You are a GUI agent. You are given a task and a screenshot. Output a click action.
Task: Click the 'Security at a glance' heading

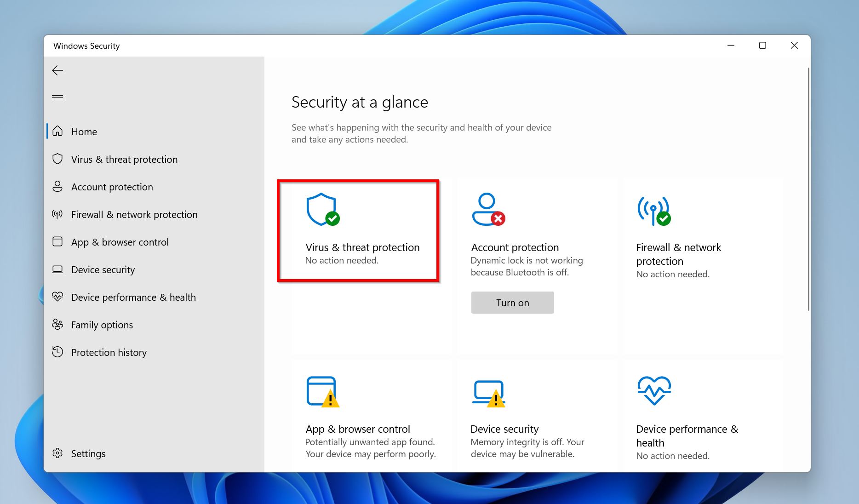click(x=360, y=102)
